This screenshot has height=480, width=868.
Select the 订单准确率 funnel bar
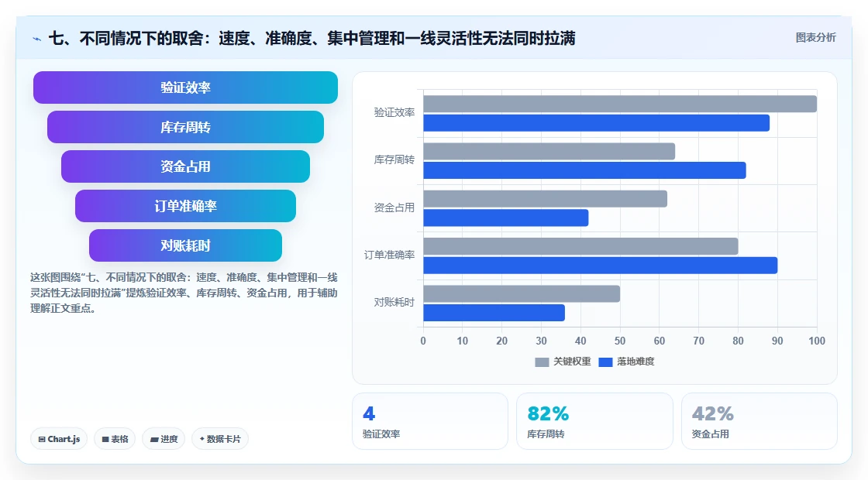185,206
